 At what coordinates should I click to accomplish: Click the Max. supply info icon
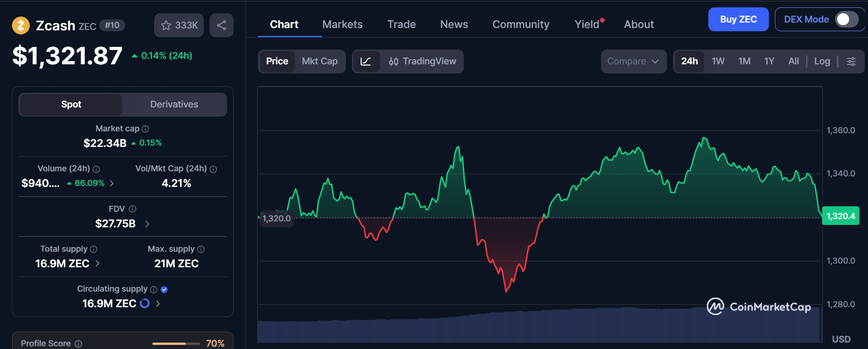click(x=201, y=249)
